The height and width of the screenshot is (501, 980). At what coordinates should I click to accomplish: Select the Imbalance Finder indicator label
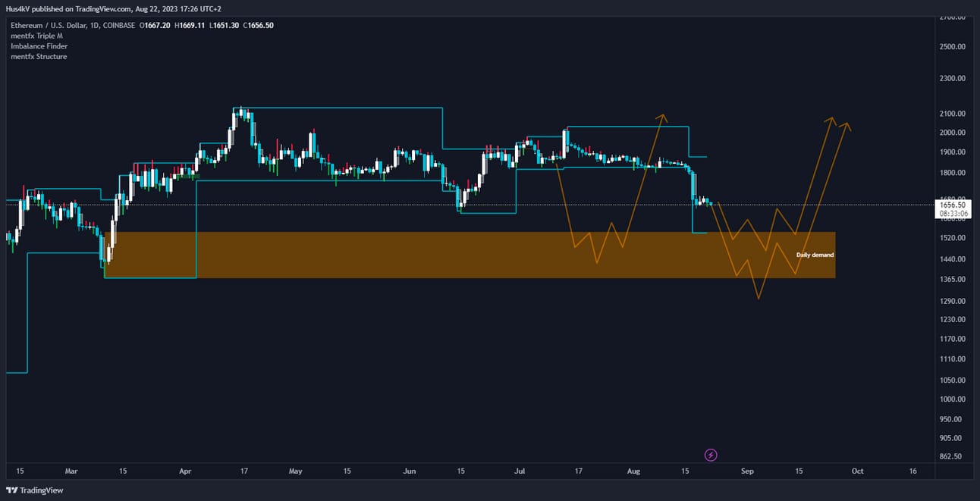point(39,46)
